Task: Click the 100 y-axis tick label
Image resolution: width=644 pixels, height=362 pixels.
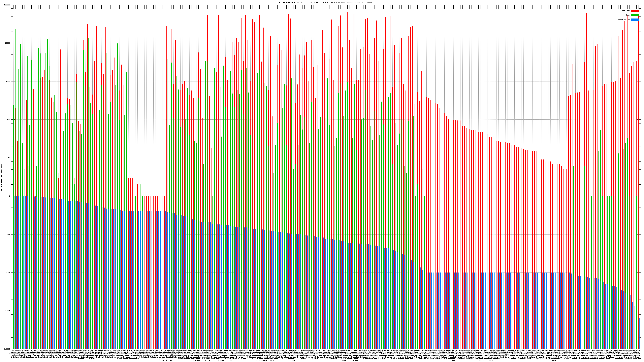Action: 9,120
